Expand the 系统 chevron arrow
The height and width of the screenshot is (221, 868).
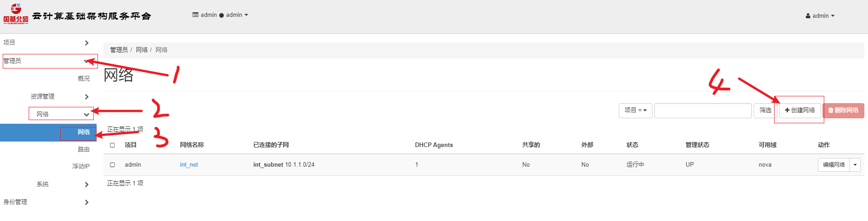(87, 184)
